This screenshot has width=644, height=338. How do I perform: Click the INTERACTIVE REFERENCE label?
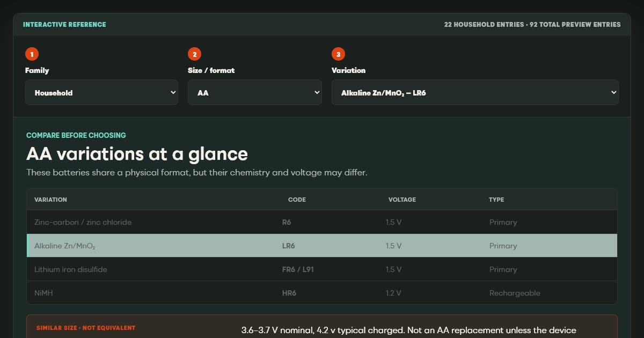click(x=64, y=24)
